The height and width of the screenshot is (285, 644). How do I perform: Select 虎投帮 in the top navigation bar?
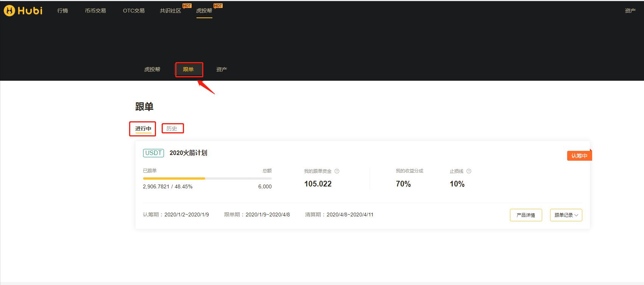204,11
